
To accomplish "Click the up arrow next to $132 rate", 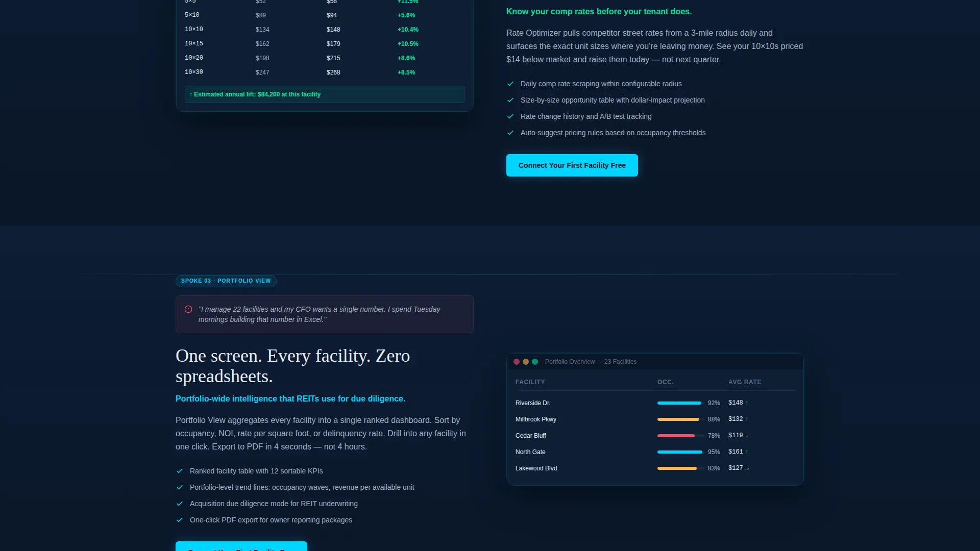I will click(x=747, y=419).
